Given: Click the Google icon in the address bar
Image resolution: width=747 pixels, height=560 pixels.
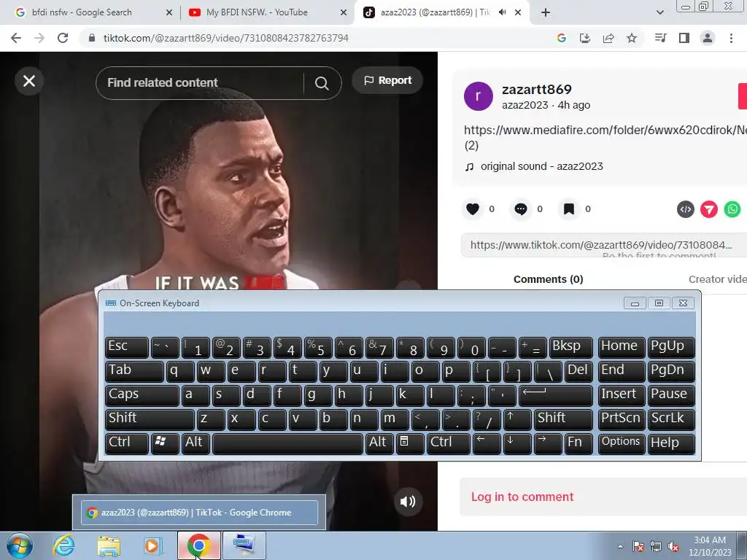Looking at the screenshot, I should click(x=561, y=38).
